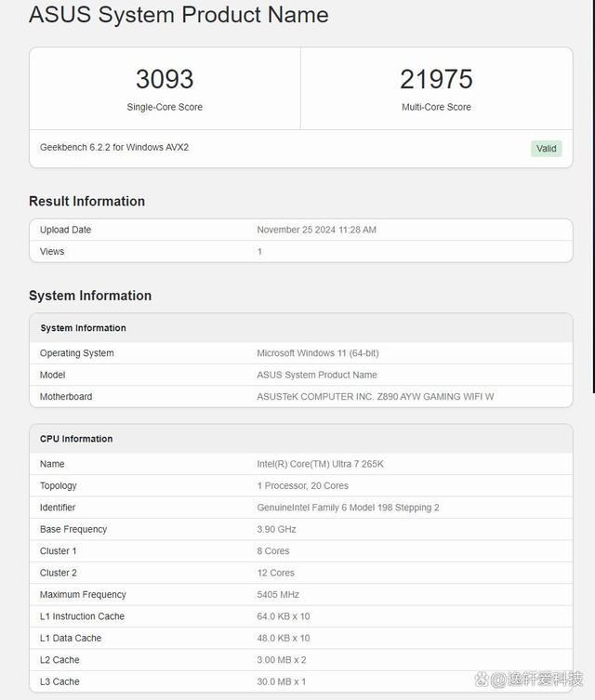Viewport: 595px width, 700px height.
Task: Select the Motherboard value Z890 AYW GAMING WIFI W
Action: click(375, 397)
